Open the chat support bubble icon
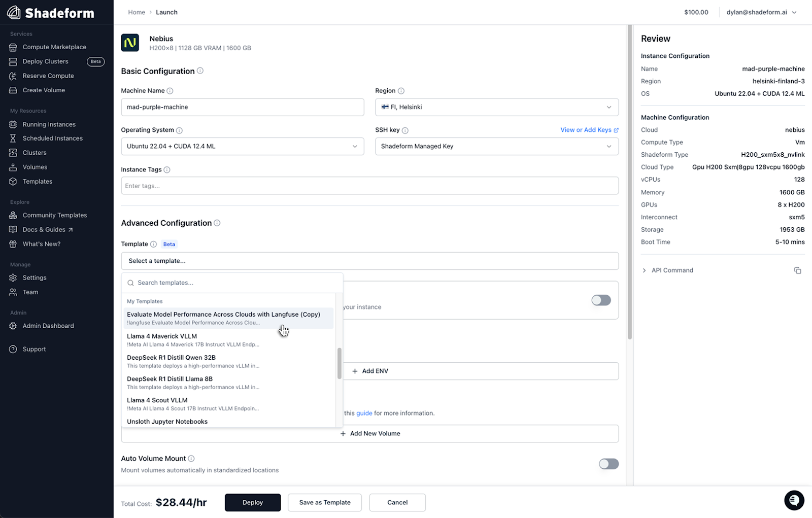This screenshot has width=812, height=518. click(794, 500)
